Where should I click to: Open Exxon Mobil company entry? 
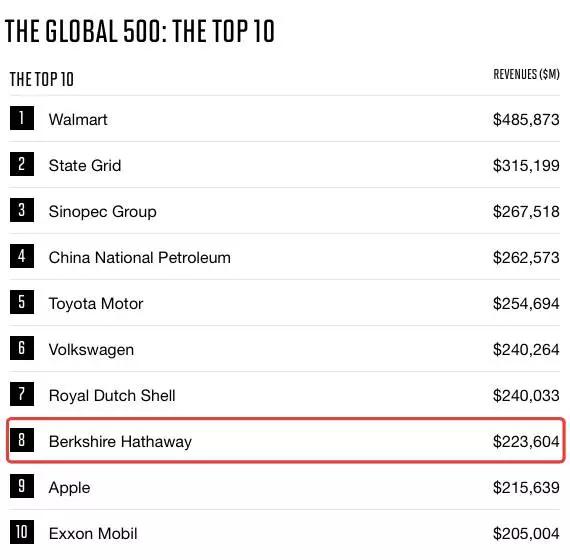tap(93, 534)
